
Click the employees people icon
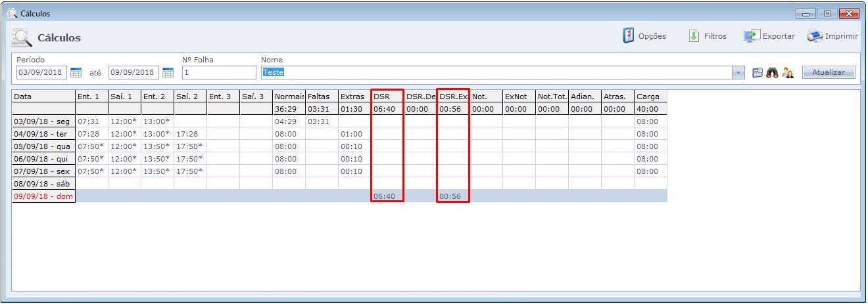pyautogui.click(x=787, y=72)
